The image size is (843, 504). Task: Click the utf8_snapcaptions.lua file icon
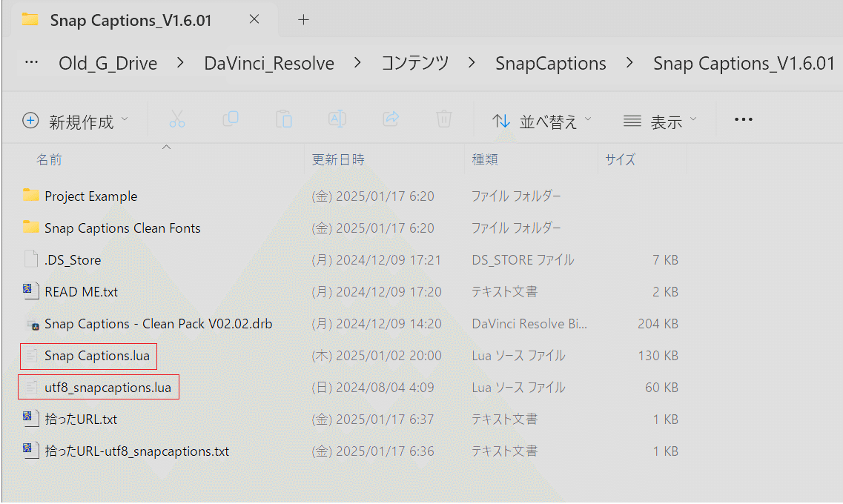(31, 387)
